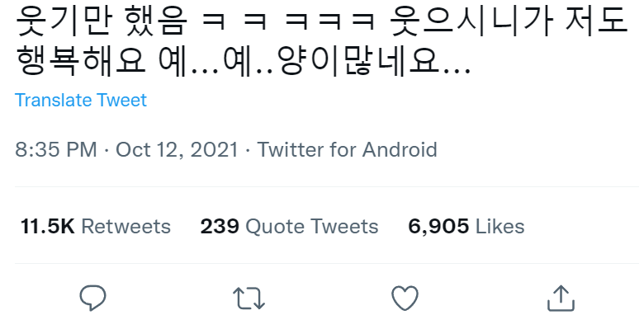Click the ㅋ ㅋ ㅋㅋㅋ laughter text

point(289,21)
